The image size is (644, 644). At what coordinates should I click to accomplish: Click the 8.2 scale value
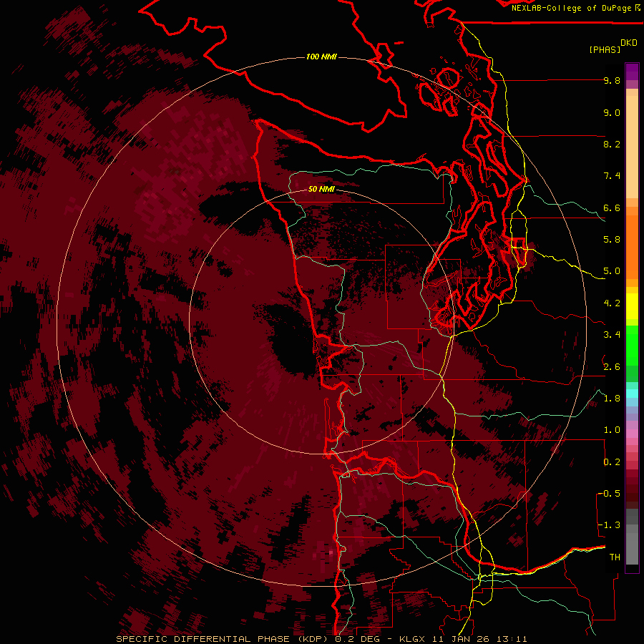coord(612,144)
